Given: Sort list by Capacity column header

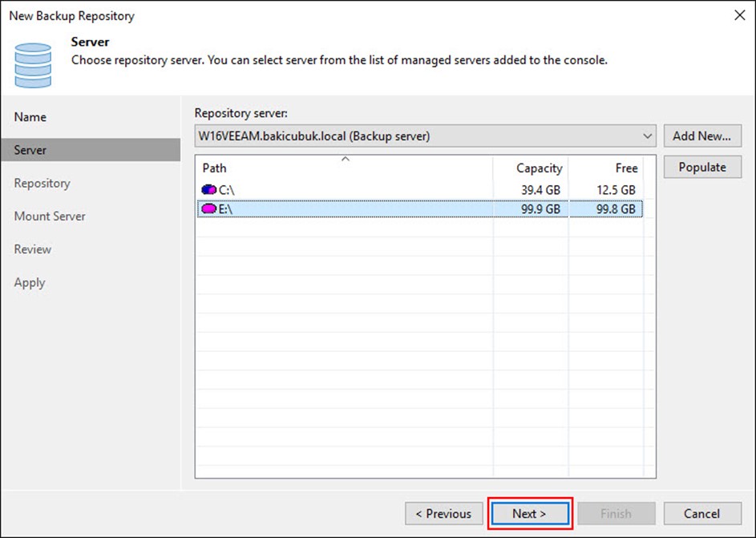Looking at the screenshot, I should pos(538,168).
